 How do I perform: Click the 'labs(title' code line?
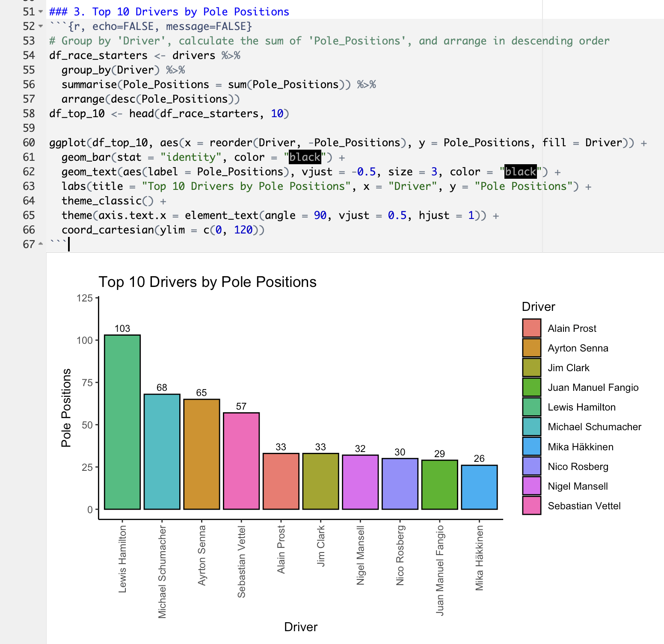click(326, 186)
